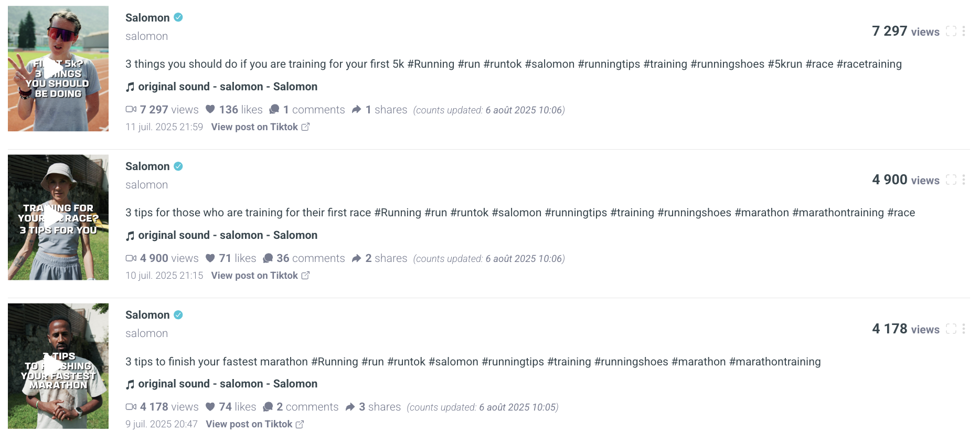Play the fastest marathon video thumbnail

click(58, 366)
